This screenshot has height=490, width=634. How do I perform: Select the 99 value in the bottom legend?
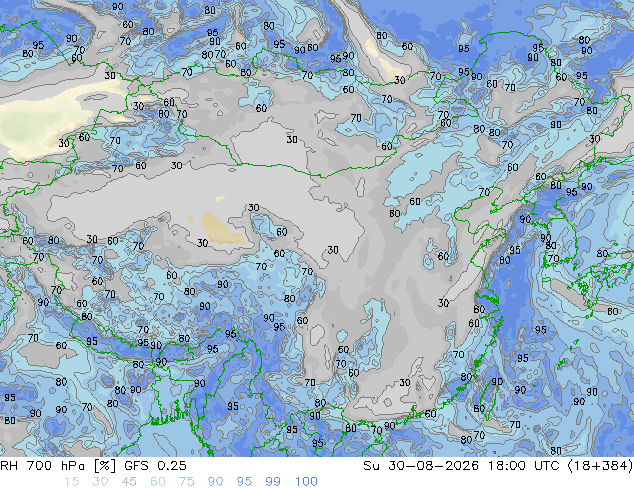click(273, 482)
